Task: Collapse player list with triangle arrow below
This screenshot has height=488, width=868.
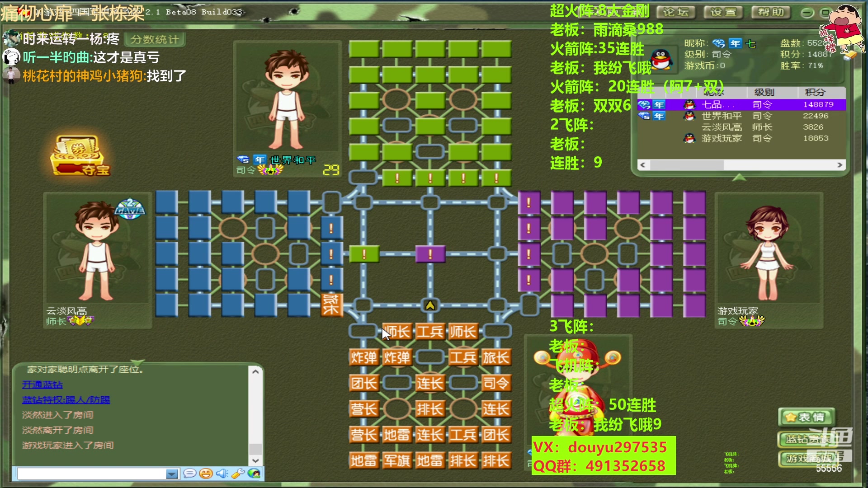Action: point(739,177)
